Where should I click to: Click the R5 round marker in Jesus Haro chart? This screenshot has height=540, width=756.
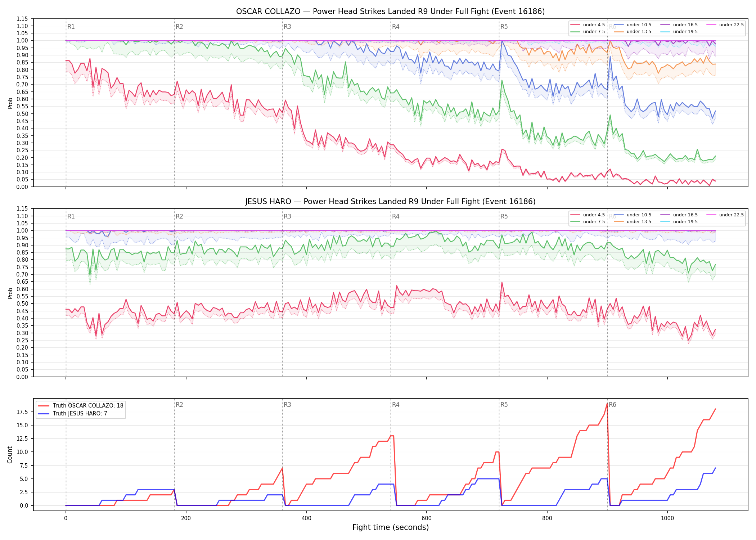pos(504,216)
